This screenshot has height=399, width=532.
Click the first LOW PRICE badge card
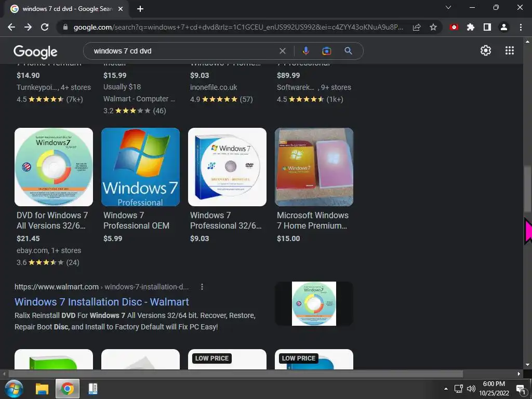228,360
